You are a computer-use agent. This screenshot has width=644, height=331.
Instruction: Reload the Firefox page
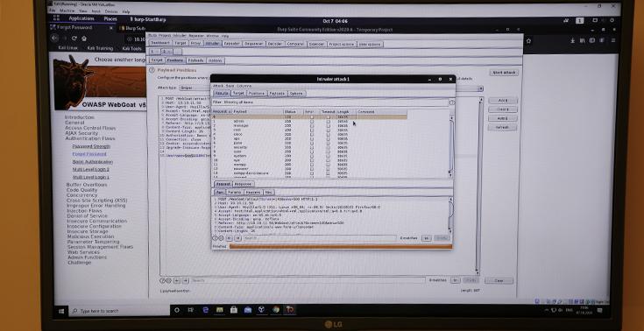pos(74,39)
